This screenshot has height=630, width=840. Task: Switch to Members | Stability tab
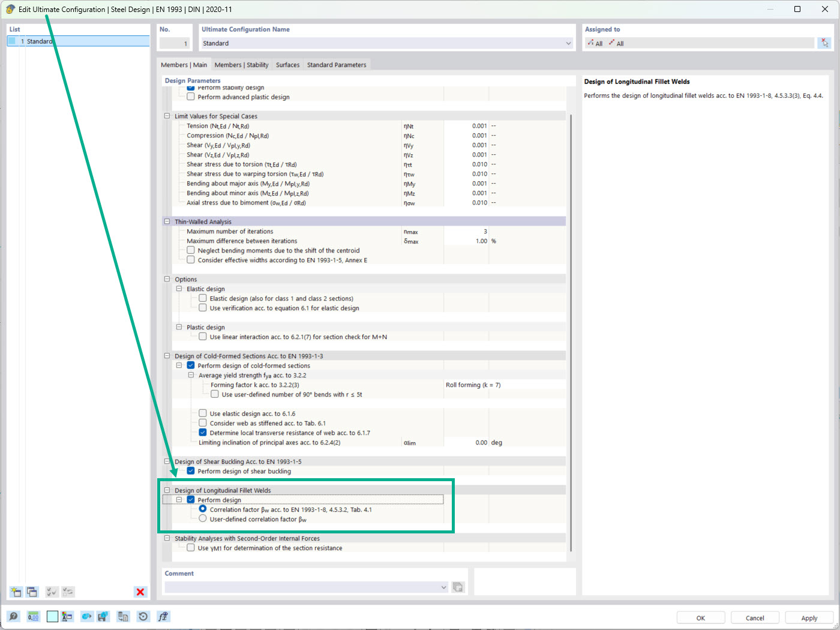tap(241, 65)
